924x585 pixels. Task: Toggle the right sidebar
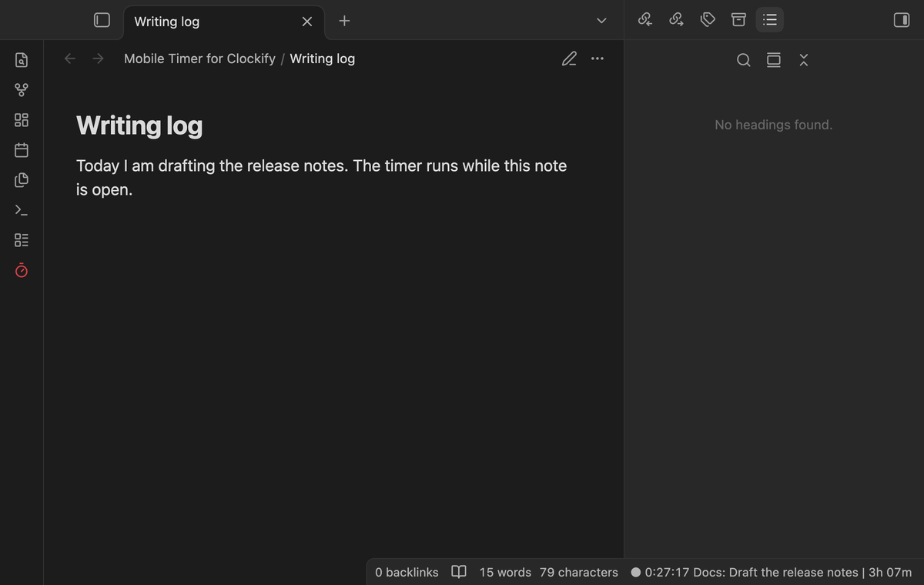pyautogui.click(x=902, y=21)
